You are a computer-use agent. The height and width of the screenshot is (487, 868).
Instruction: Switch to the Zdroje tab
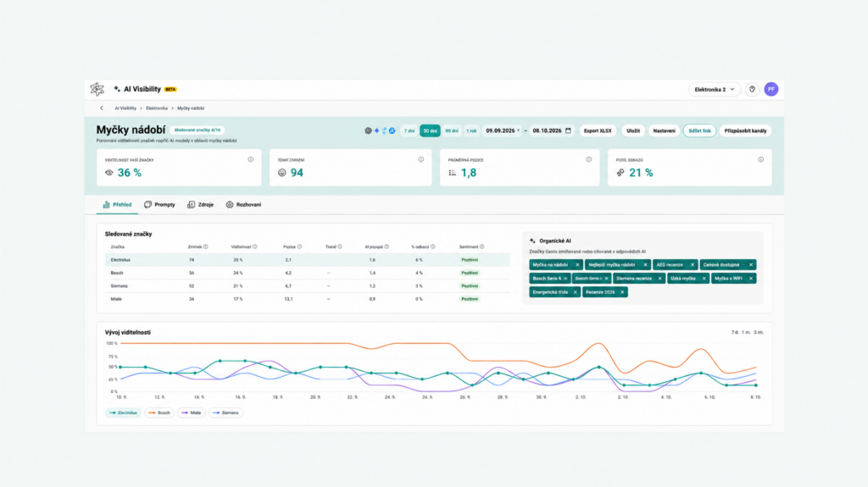pos(200,205)
